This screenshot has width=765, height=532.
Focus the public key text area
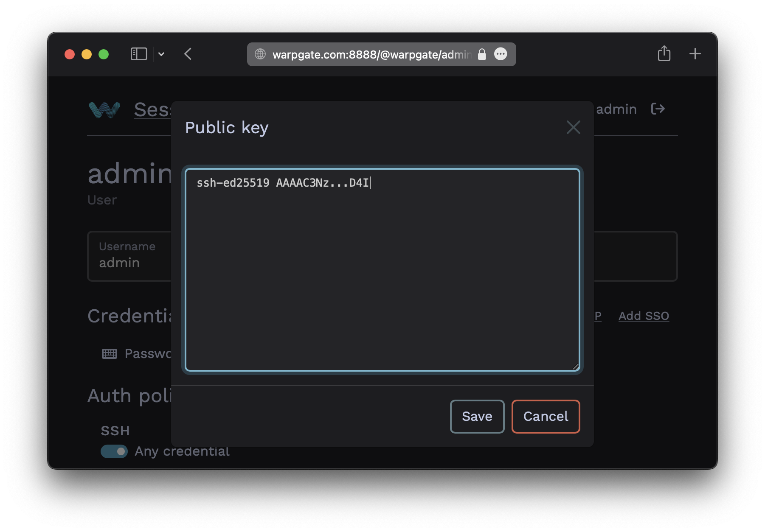[x=382, y=270]
